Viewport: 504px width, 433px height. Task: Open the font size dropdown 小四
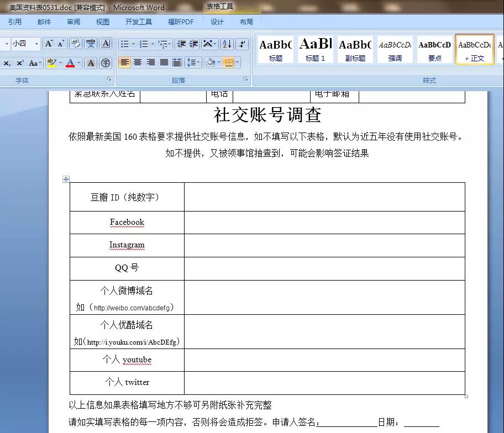tap(36, 44)
